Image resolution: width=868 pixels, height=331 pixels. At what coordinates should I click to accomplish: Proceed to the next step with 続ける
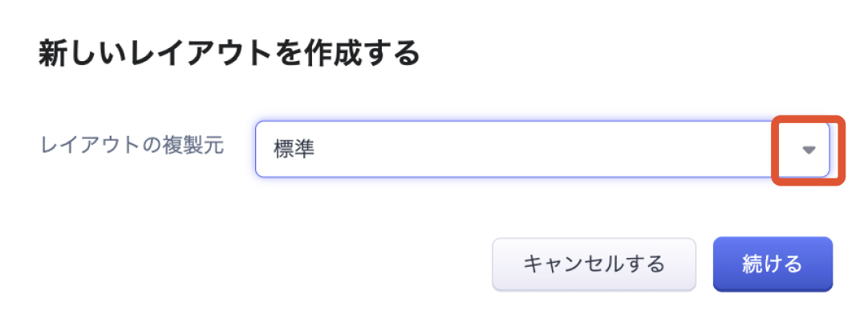[772, 264]
